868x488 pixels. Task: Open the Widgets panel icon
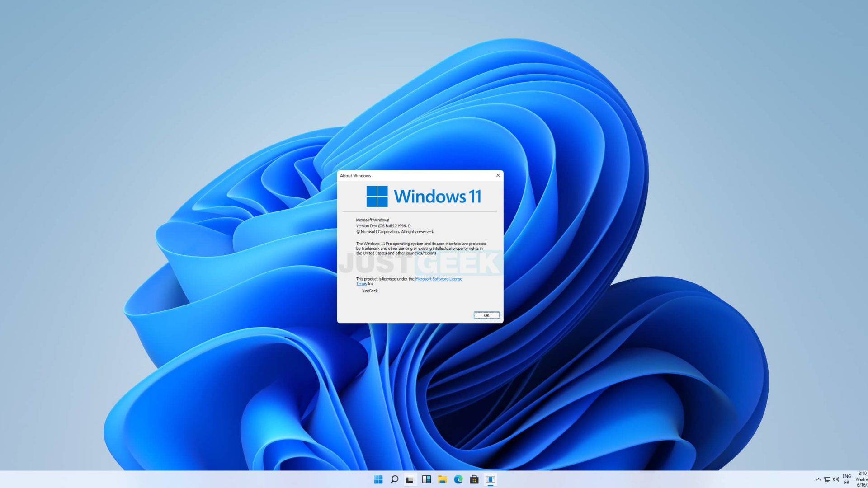(x=426, y=479)
